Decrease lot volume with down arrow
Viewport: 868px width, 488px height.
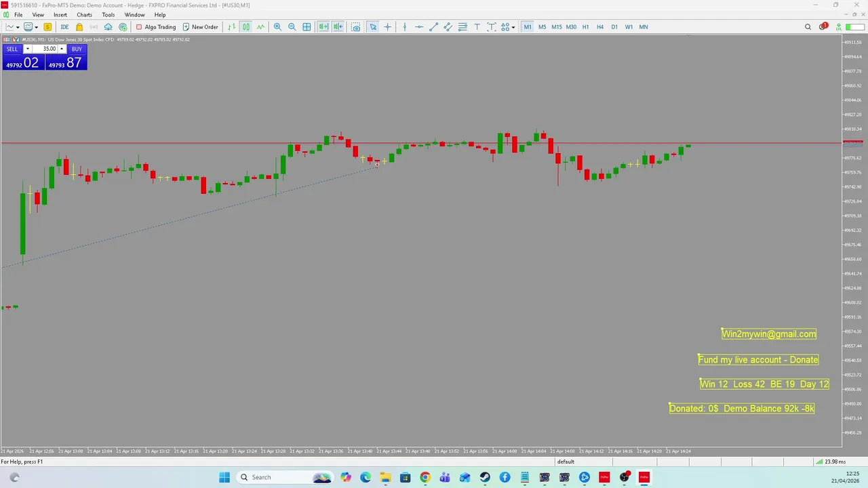pos(28,49)
